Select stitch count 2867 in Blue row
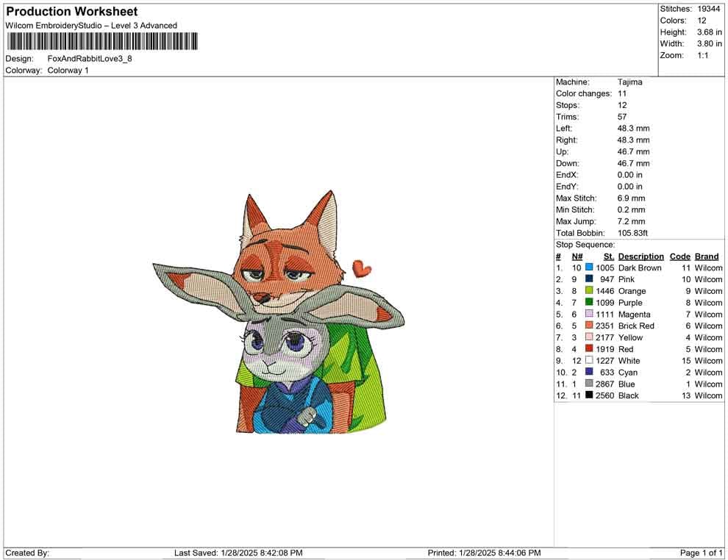 tap(604, 384)
